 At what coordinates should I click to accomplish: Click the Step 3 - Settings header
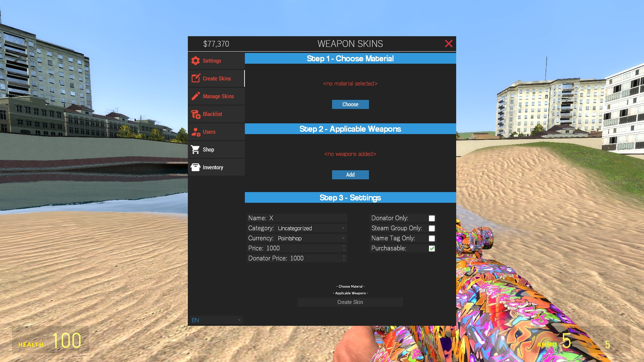coord(350,198)
